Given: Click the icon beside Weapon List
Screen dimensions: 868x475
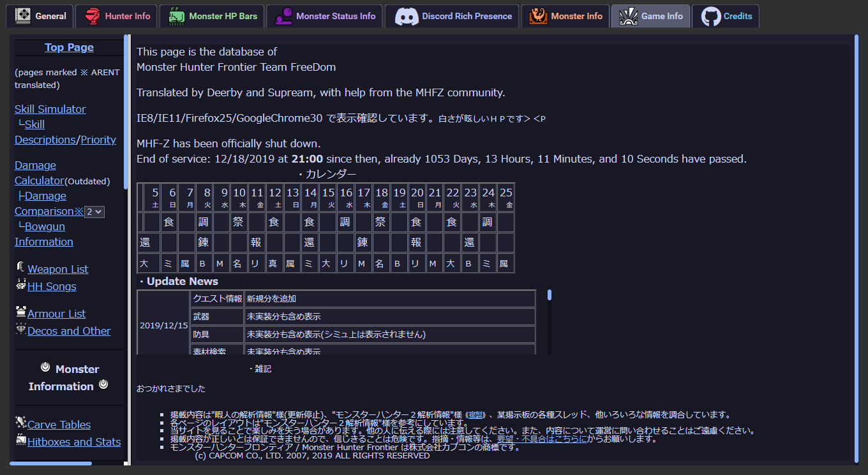Looking at the screenshot, I should tap(21, 268).
